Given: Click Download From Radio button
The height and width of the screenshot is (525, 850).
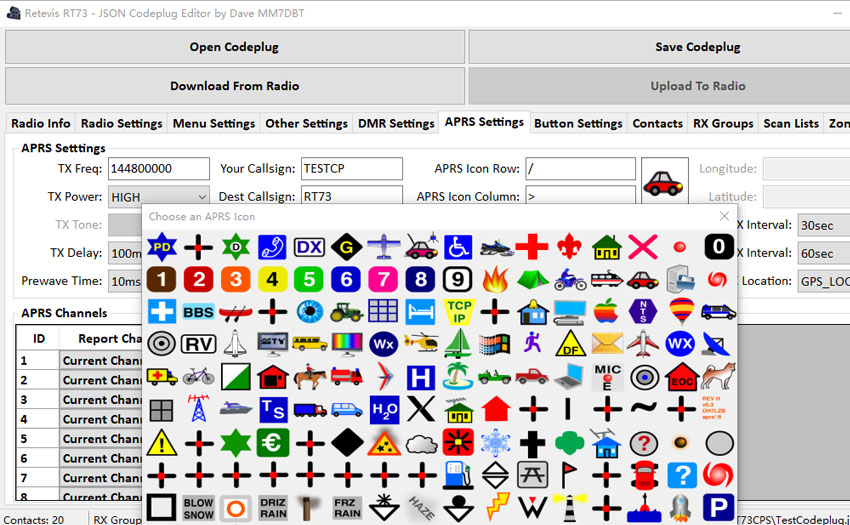Looking at the screenshot, I should coord(234,86).
